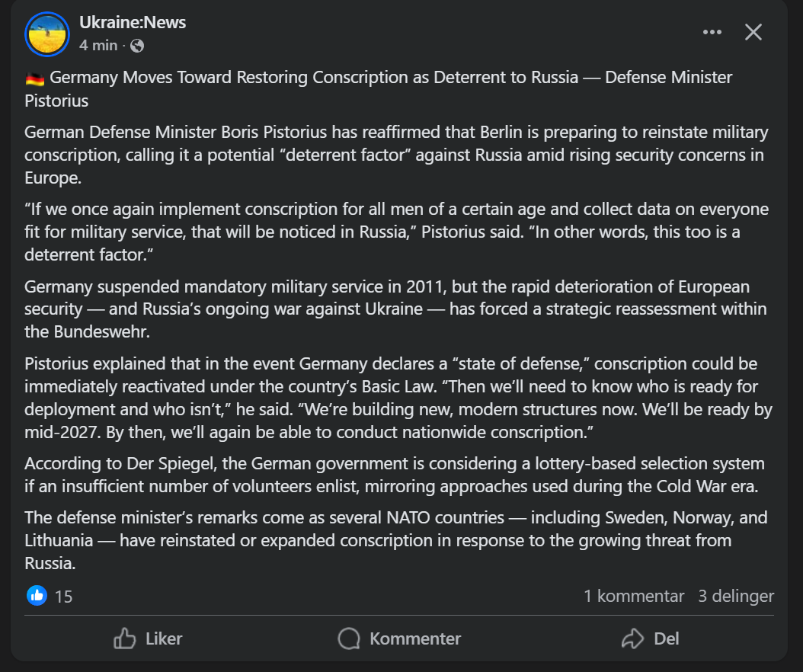Viewport: 803px width, 672px height.
Task: Open the "1 kommentar" comments link
Action: [634, 596]
